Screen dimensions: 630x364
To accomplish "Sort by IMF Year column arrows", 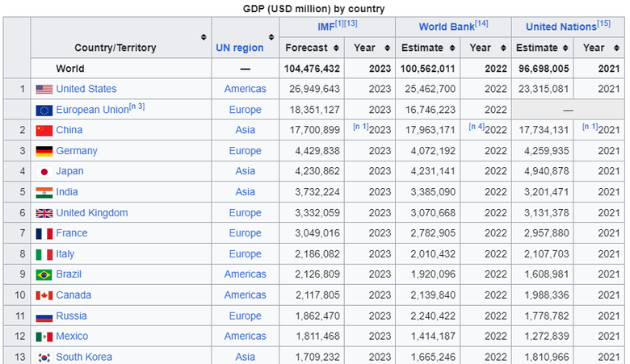I will click(388, 48).
